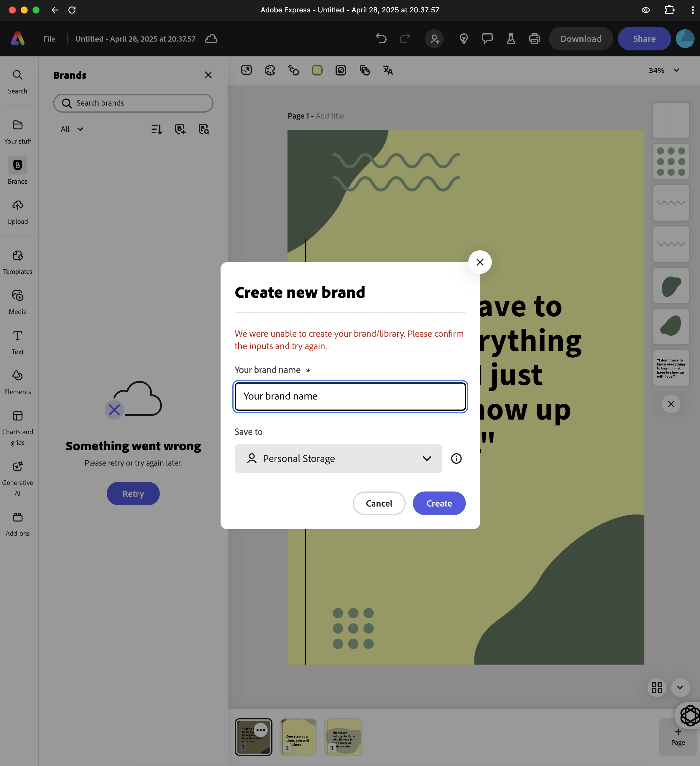Viewport: 700px width, 766px height.
Task: Click the color theme palette icon
Action: [270, 70]
